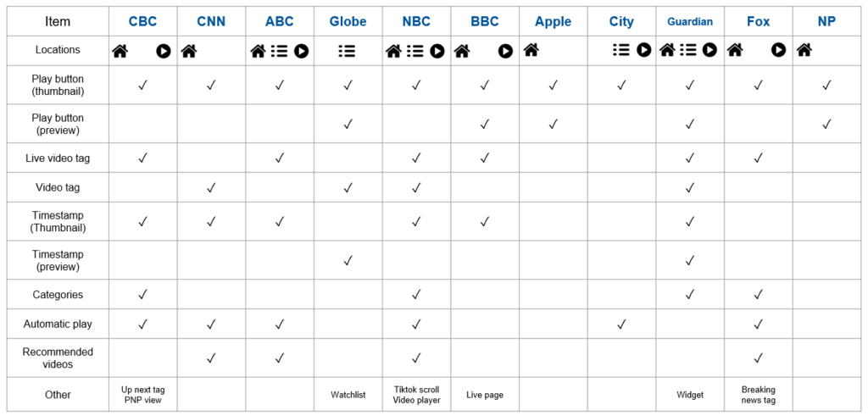
Task: Click Fox's Recommended videos checkmark
Action: point(759,358)
